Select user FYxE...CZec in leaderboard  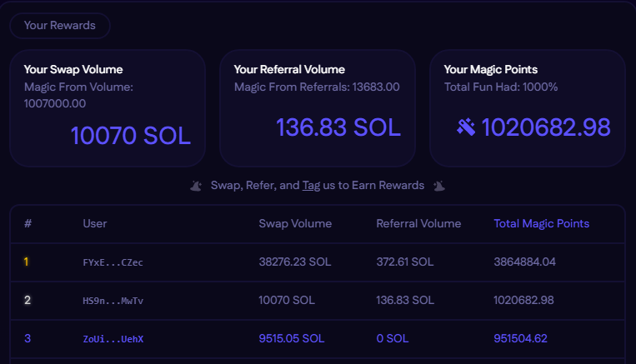(x=113, y=262)
